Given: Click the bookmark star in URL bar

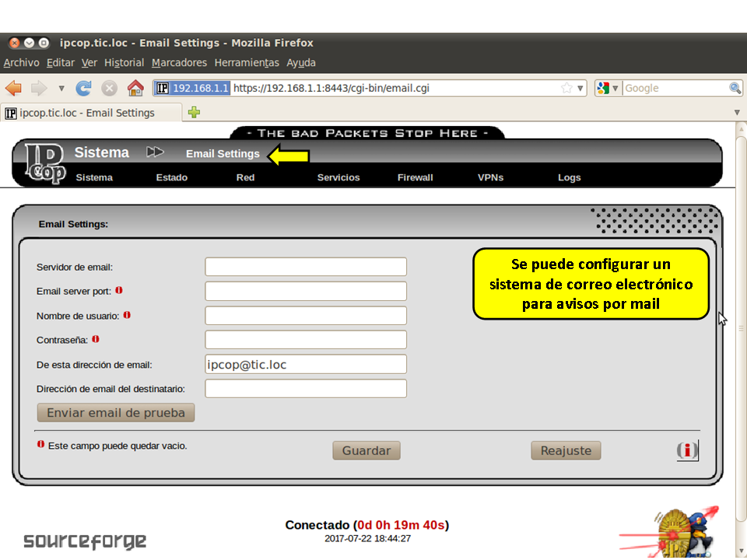Looking at the screenshot, I should tap(566, 88).
